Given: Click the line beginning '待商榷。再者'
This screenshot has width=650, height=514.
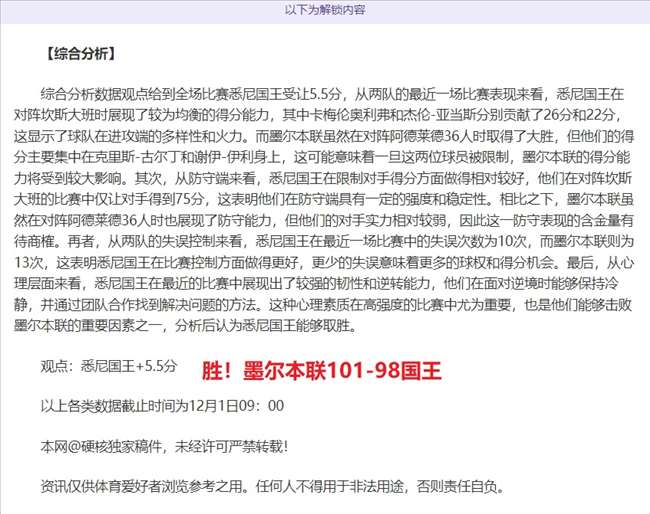Looking at the screenshot, I should pos(324,241).
